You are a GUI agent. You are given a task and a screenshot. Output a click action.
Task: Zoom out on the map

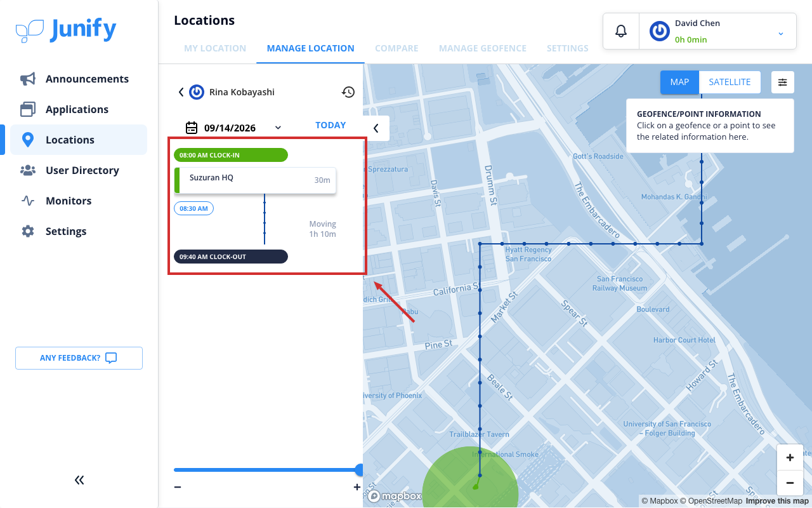point(790,483)
